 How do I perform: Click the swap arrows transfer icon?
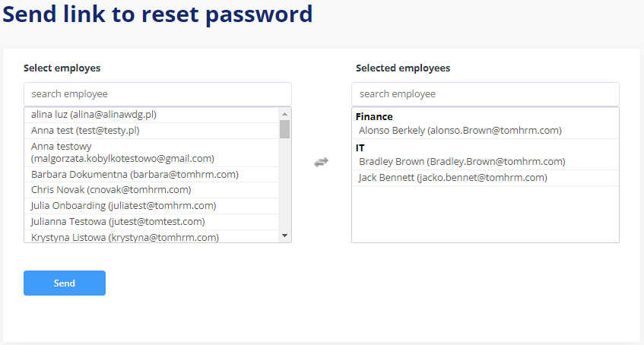(x=321, y=162)
